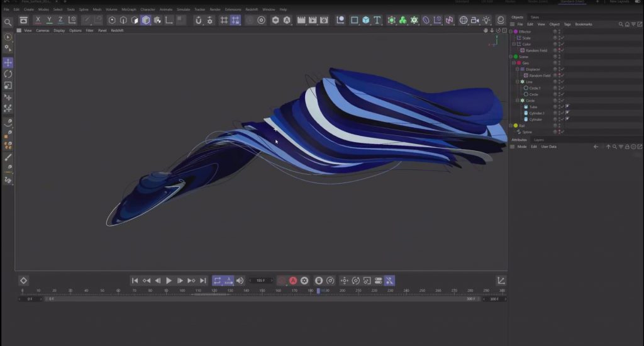Collapse the Geo group in tree

[x=514, y=63]
